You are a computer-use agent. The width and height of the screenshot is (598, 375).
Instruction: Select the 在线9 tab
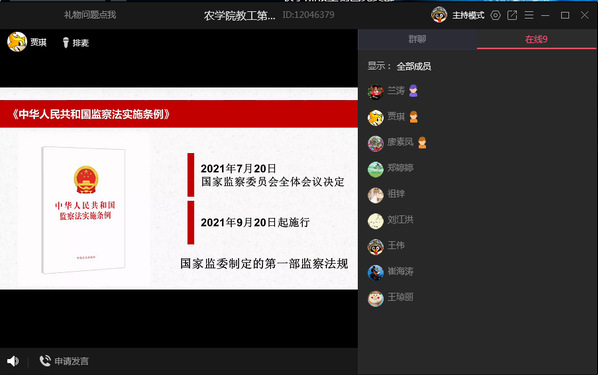click(536, 39)
